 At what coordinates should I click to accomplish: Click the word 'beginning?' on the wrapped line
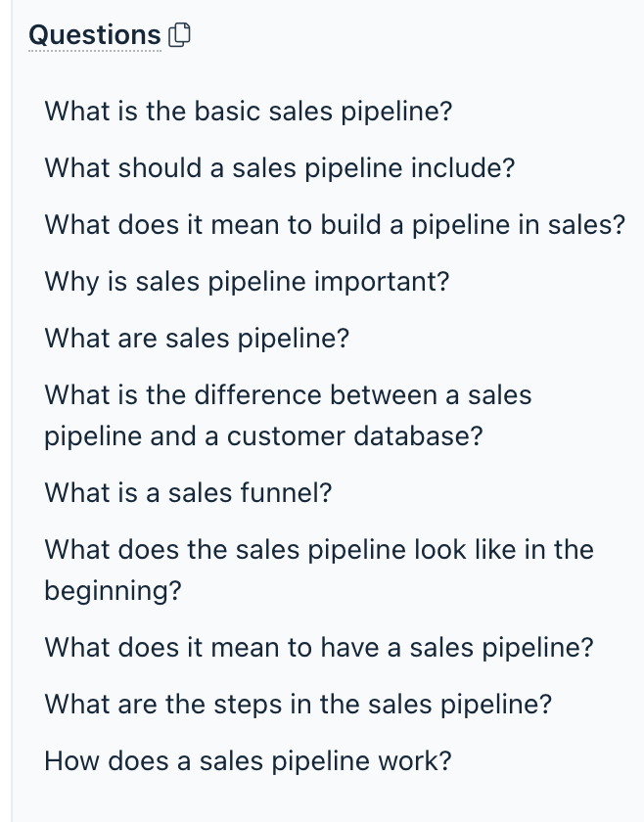(x=113, y=591)
